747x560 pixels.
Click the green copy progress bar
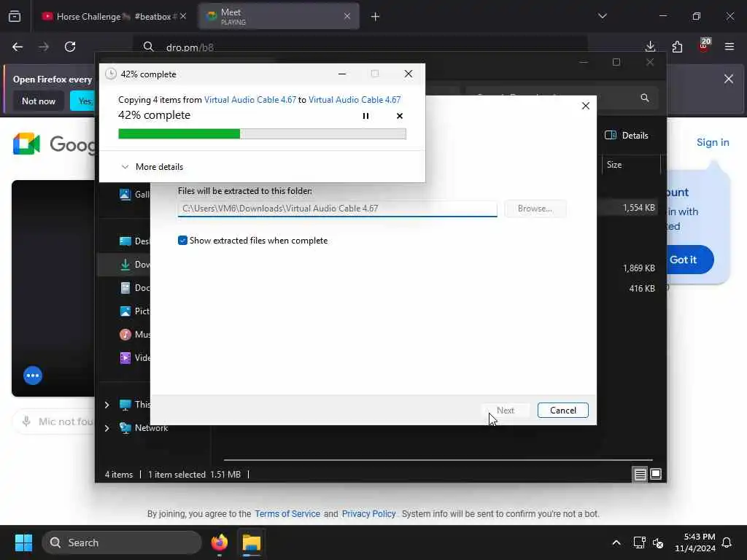click(x=262, y=134)
